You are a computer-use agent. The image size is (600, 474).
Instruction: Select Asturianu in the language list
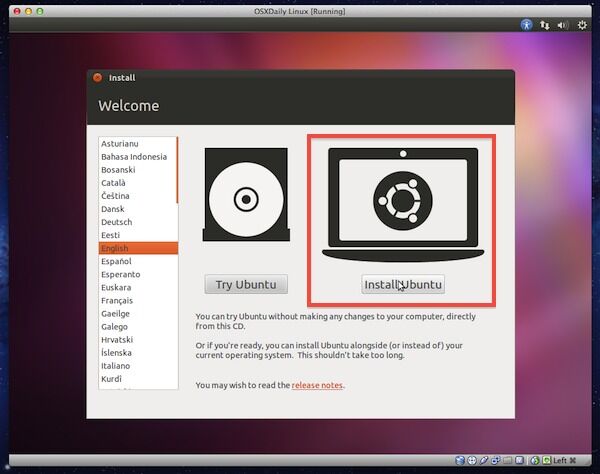(138, 143)
